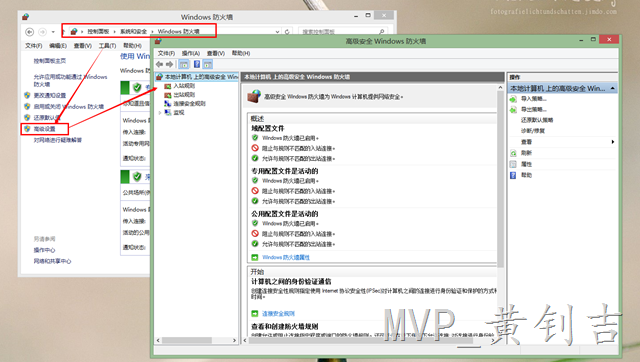640x362 pixels.
Task: Click scroll-up arrow of overview pane scrollbar
Action: click(500, 87)
